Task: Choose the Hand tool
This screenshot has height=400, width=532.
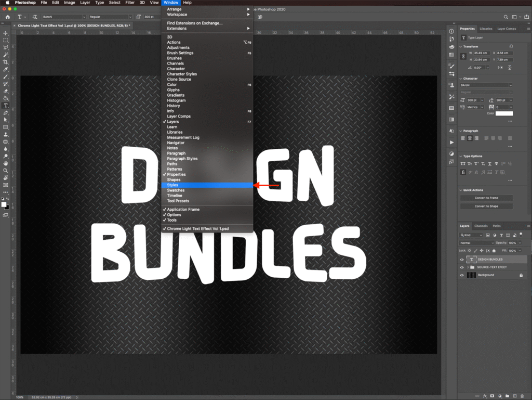Action: 6,163
